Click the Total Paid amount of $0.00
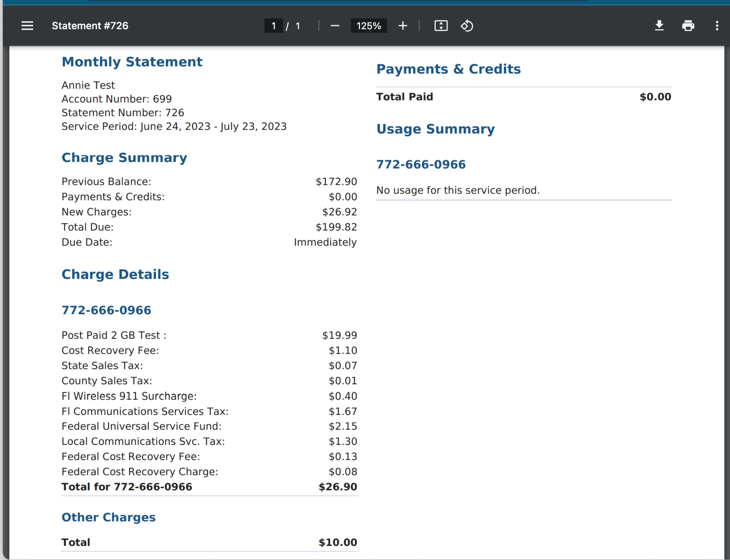Screen dimensions: 730x560 click(655, 96)
